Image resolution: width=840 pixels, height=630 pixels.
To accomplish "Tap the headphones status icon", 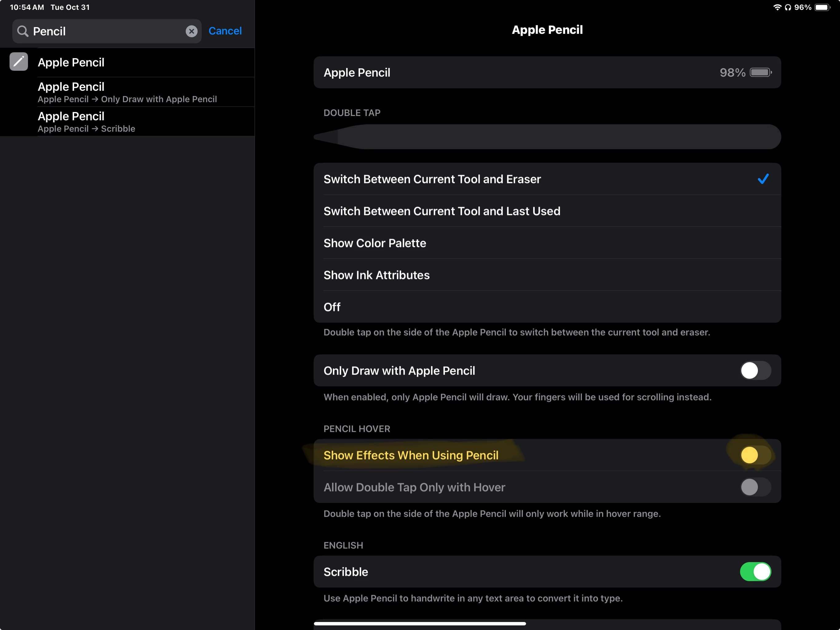I will click(788, 7).
